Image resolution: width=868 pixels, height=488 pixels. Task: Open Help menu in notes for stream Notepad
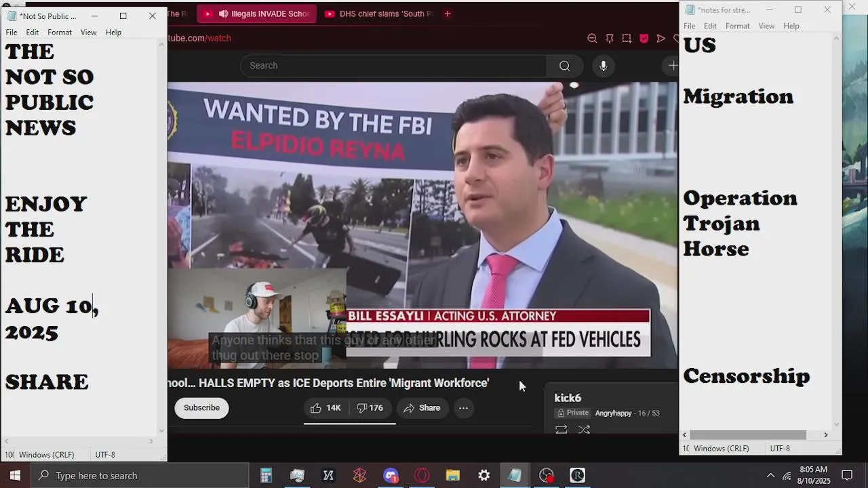(791, 26)
